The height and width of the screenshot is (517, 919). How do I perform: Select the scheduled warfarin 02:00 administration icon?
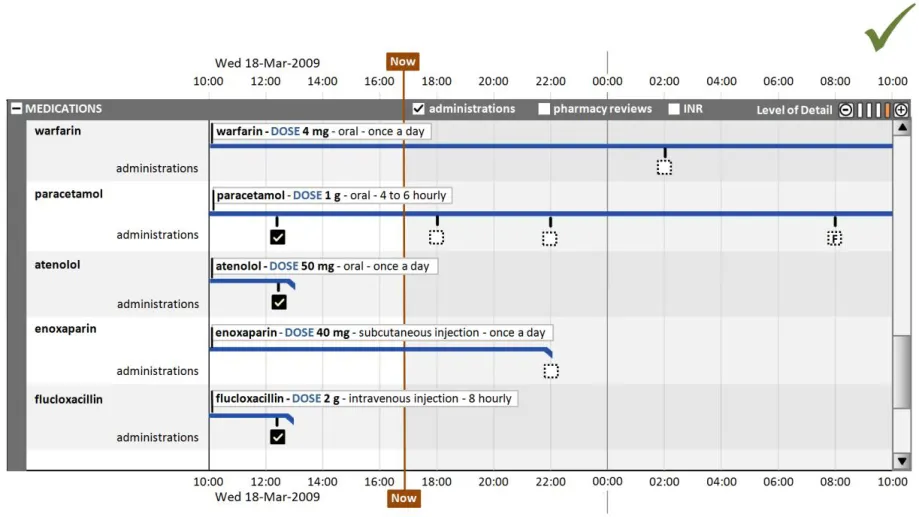[x=664, y=167]
